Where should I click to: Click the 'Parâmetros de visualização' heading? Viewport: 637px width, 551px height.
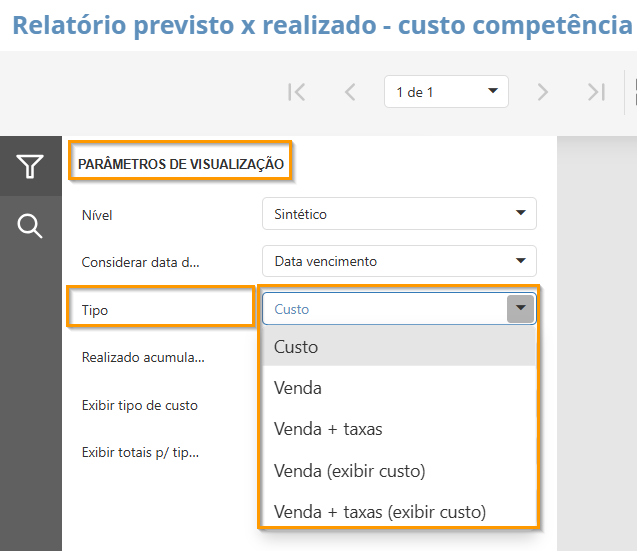[x=181, y=164]
